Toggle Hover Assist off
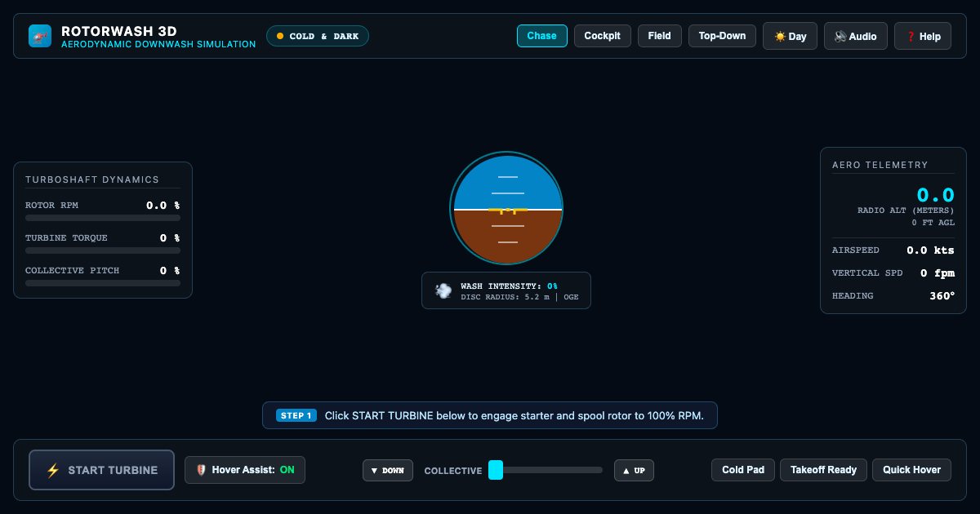The width and height of the screenshot is (980, 514). (x=245, y=470)
